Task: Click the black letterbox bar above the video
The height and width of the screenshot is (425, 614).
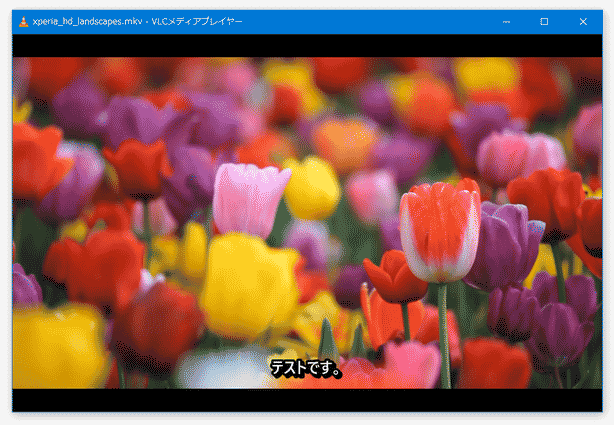Action: [x=306, y=45]
